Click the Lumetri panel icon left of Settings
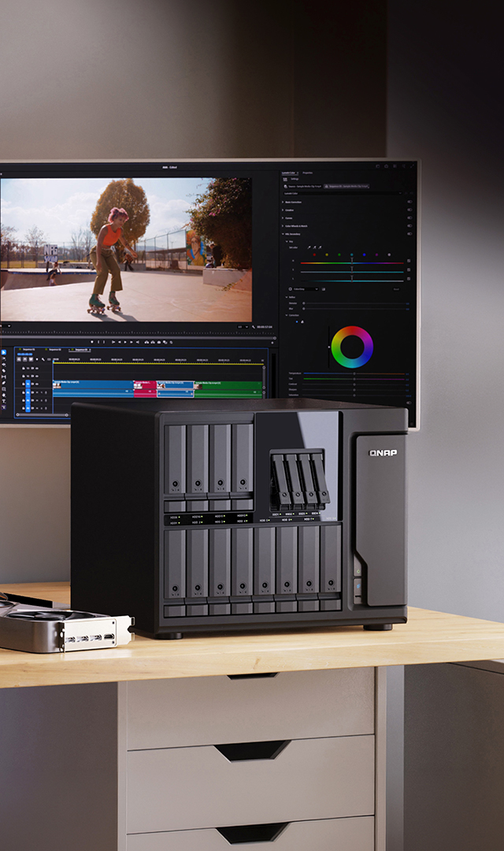This screenshot has width=504, height=851. click(285, 179)
